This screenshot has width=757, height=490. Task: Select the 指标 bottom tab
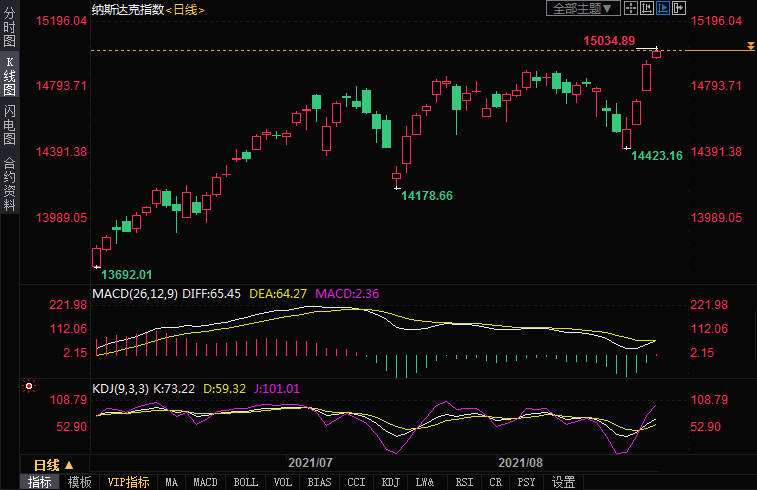[40, 482]
